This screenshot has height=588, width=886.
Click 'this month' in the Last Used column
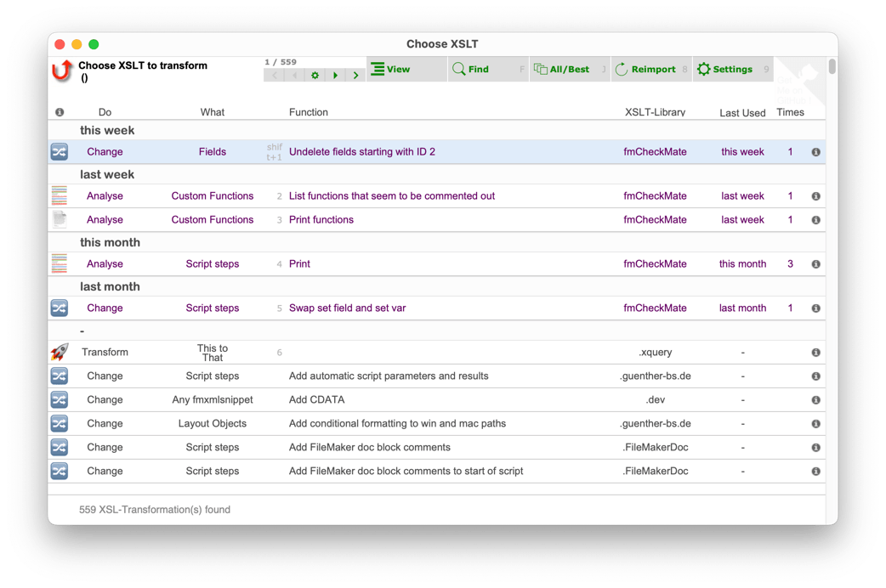point(742,263)
